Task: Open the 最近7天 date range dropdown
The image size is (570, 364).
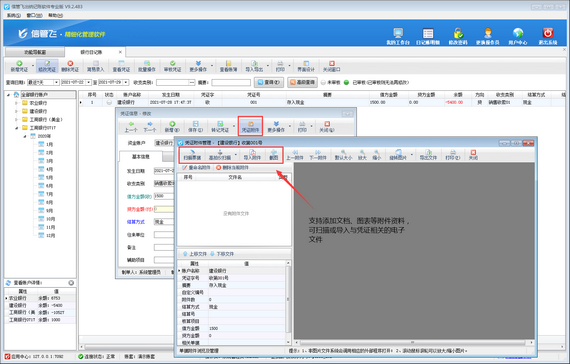Action: point(56,83)
